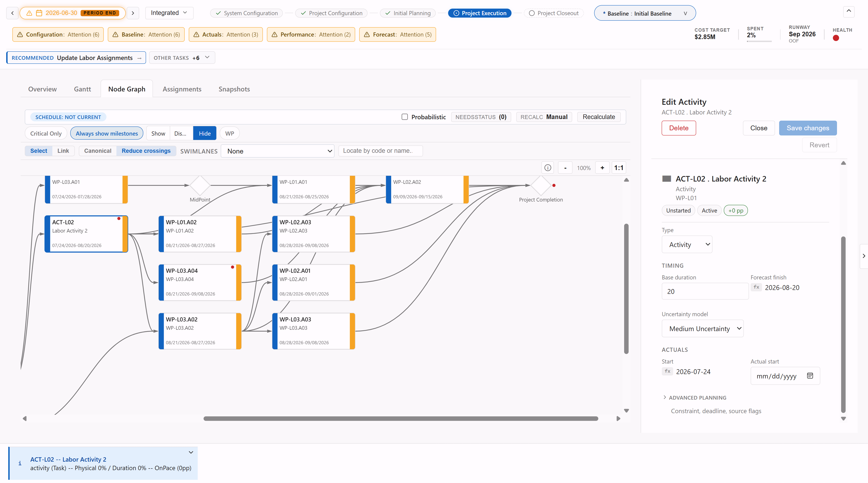Viewport: 868px width, 483px height.
Task: Click the Delete activity button
Action: click(679, 128)
